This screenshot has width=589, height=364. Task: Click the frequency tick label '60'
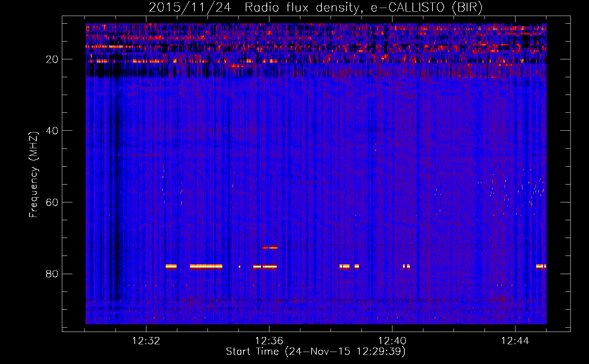click(52, 202)
